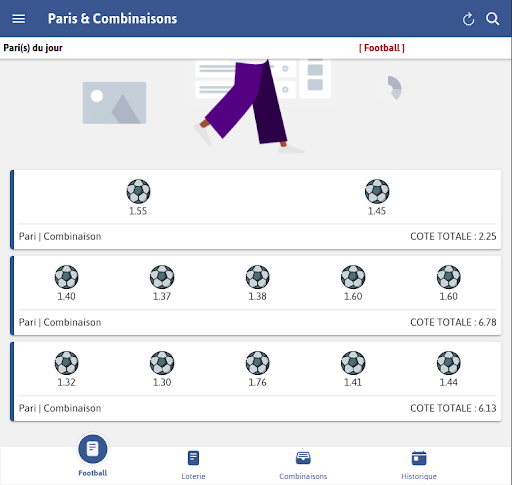
Task: Select the football icon with odds 1.76
Action: click(x=258, y=363)
